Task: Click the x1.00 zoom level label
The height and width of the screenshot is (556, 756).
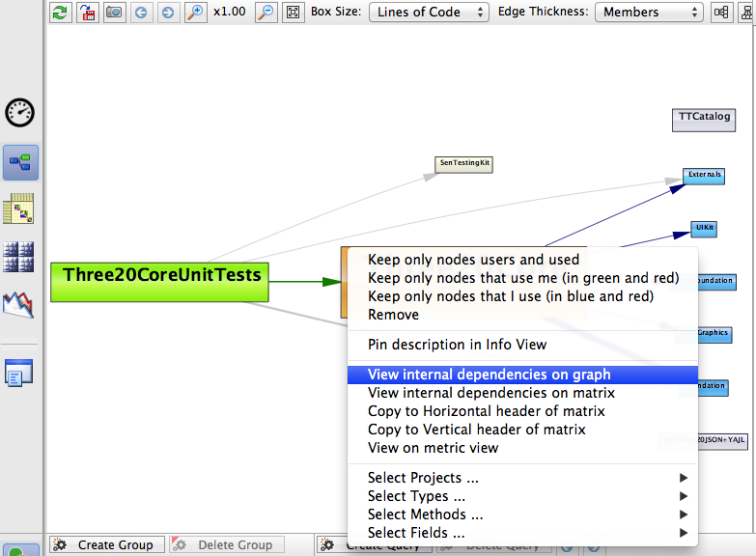Action: click(x=230, y=12)
